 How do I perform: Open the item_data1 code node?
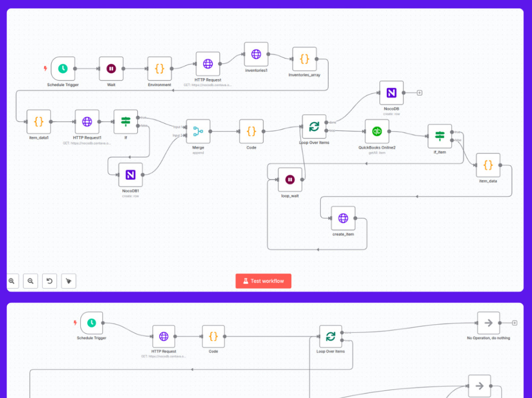pos(39,122)
